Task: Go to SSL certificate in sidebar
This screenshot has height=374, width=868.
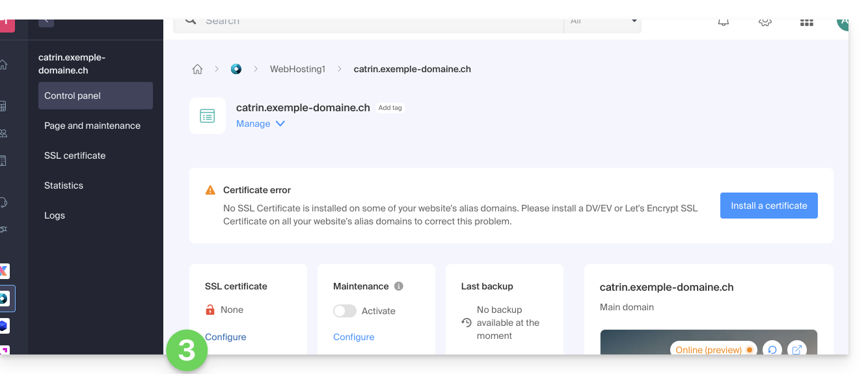Action: [75, 155]
